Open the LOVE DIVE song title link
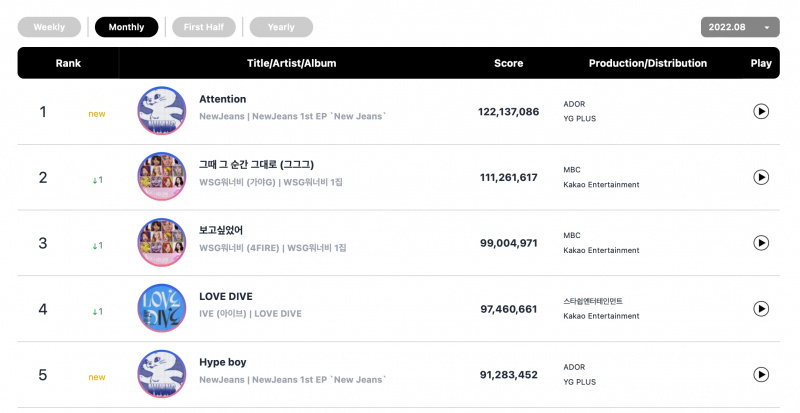Viewport: 800px width, 413px height. click(226, 297)
